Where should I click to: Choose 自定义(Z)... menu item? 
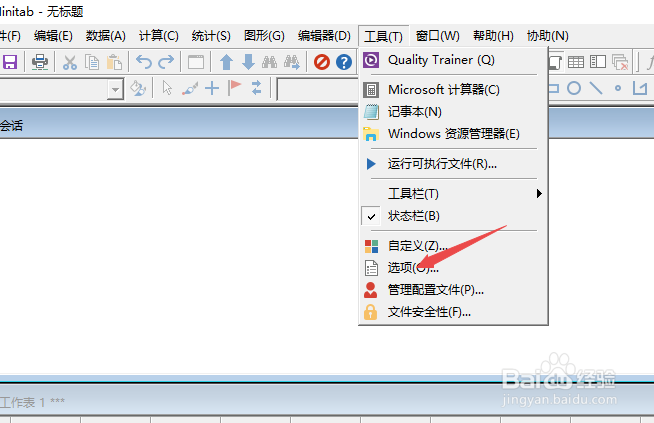[x=453, y=246]
